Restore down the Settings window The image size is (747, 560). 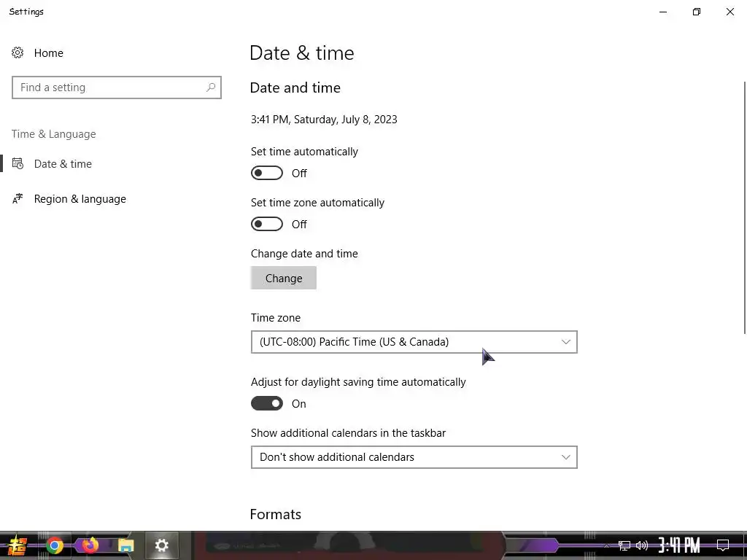point(697,12)
